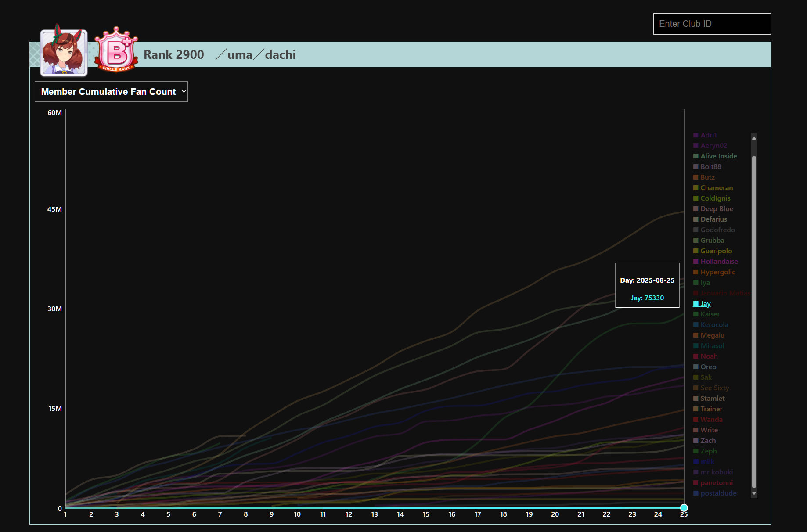Image resolution: width=807 pixels, height=532 pixels.
Task: Select the Megalu legend entry
Action: [709, 335]
